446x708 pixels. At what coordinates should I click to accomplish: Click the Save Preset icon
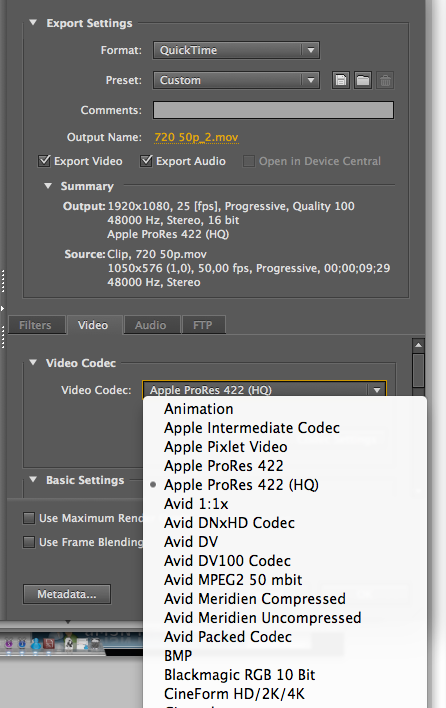coord(341,80)
